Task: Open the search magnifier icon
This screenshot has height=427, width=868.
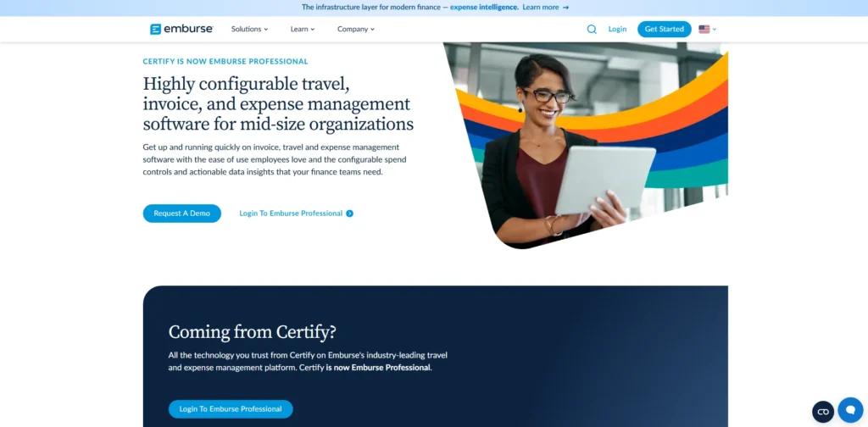Action: (592, 30)
